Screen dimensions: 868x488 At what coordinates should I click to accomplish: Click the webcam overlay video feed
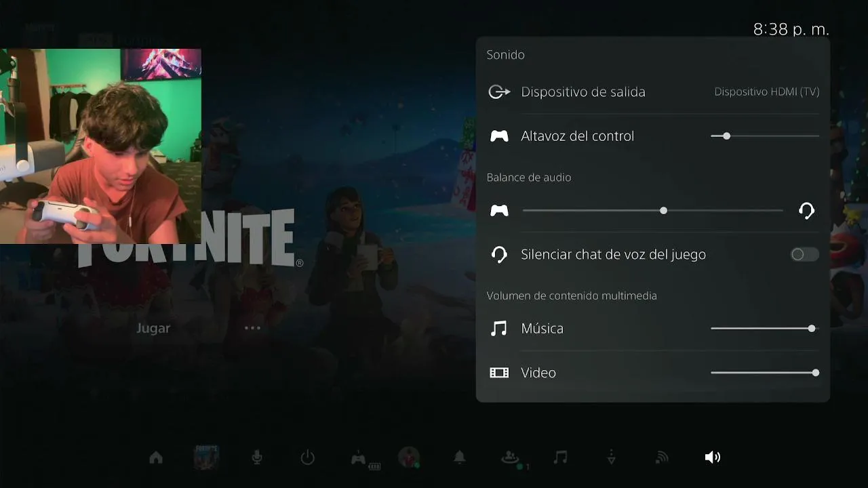pos(100,146)
